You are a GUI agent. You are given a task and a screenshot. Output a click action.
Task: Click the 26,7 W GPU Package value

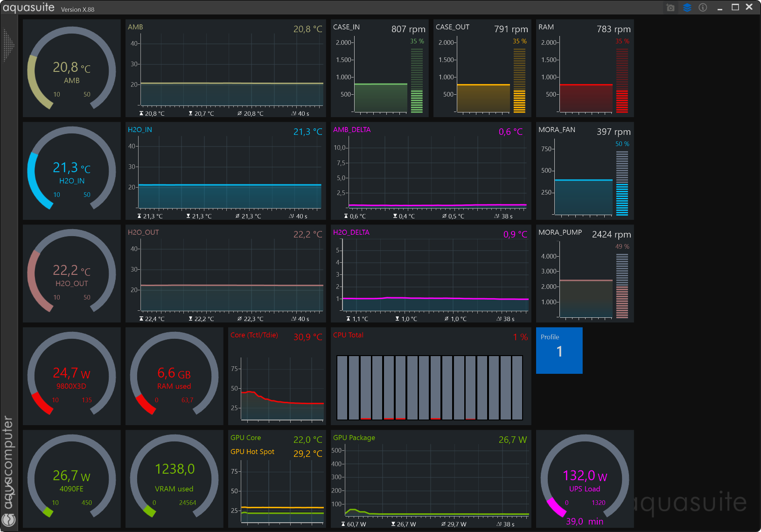(x=513, y=440)
